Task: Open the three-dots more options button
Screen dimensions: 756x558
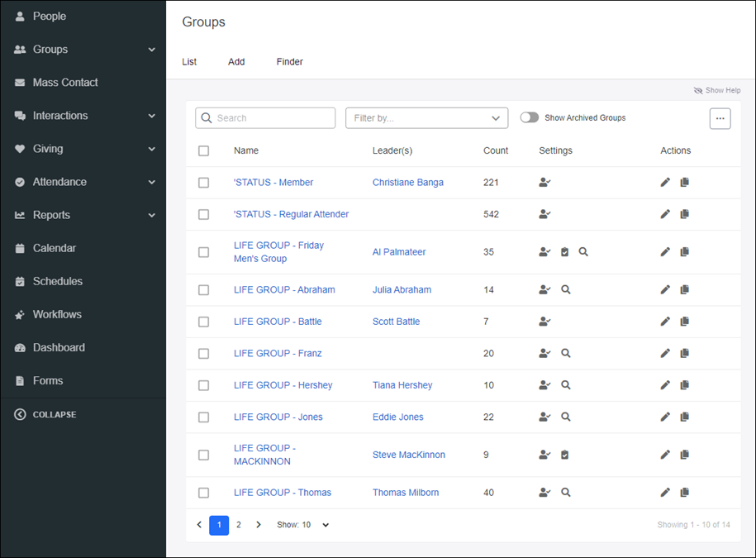Action: tap(720, 118)
